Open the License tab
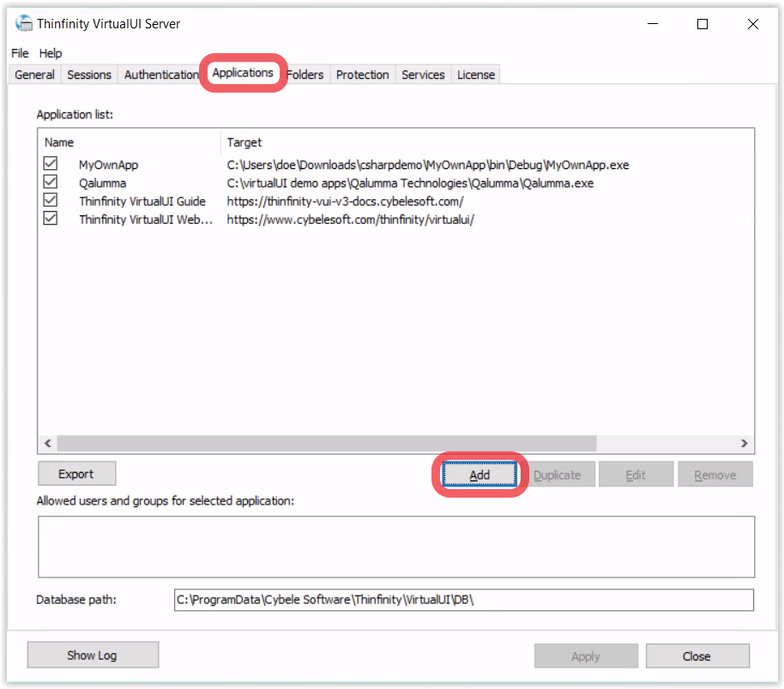The width and height of the screenshot is (784, 689). point(476,75)
